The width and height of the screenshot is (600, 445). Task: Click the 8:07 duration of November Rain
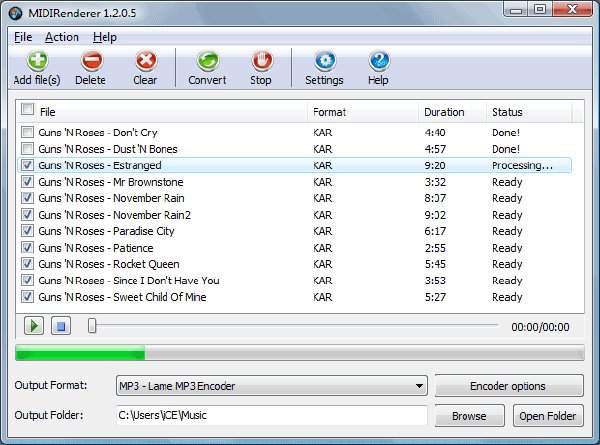[435, 198]
